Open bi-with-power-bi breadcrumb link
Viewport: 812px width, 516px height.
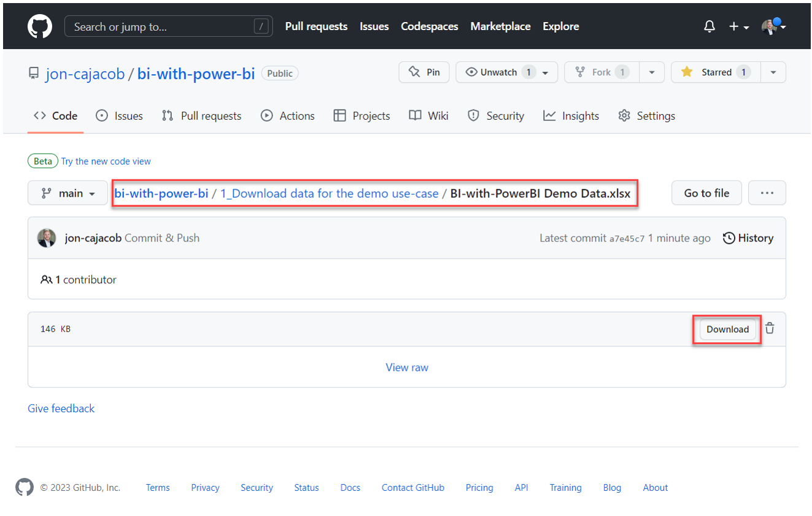[x=161, y=193]
